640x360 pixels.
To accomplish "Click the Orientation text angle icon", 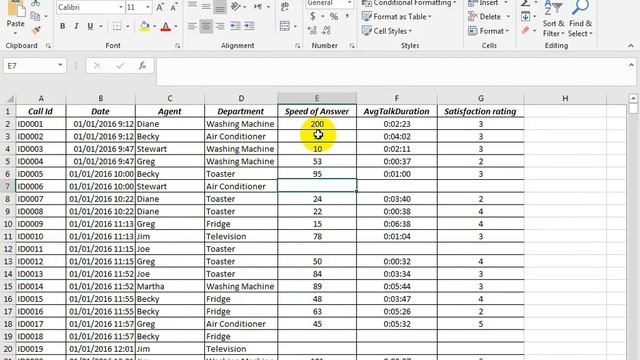I will click(236, 7).
